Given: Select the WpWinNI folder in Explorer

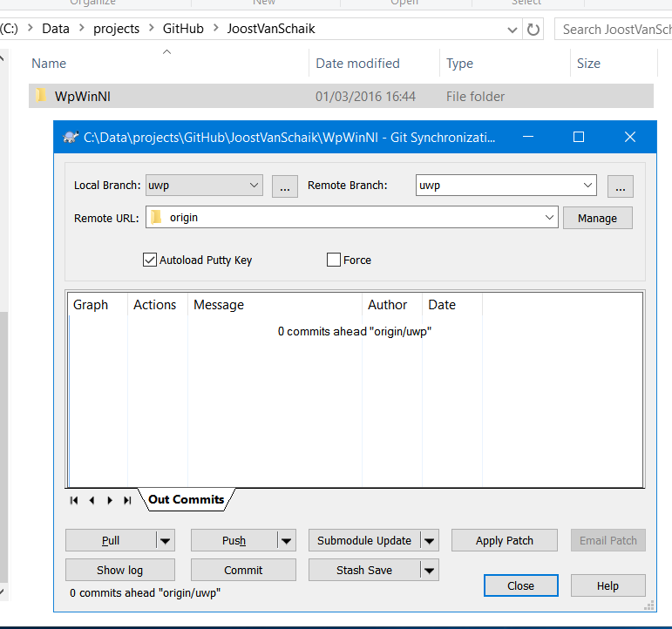Looking at the screenshot, I should [x=82, y=96].
